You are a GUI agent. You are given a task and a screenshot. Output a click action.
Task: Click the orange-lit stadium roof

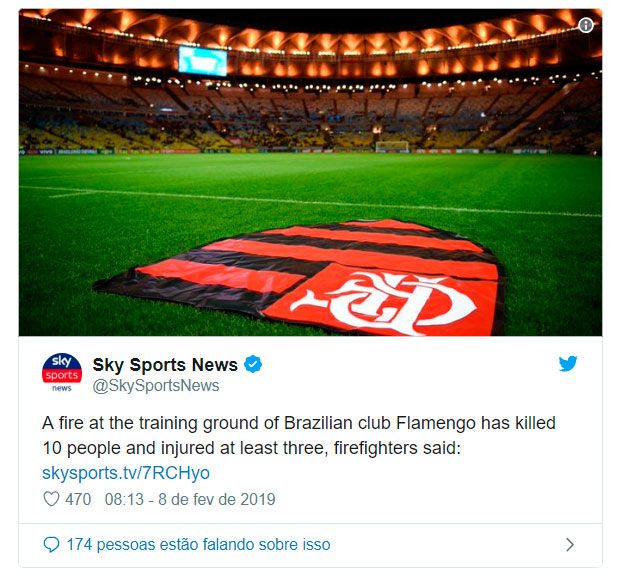click(x=310, y=41)
